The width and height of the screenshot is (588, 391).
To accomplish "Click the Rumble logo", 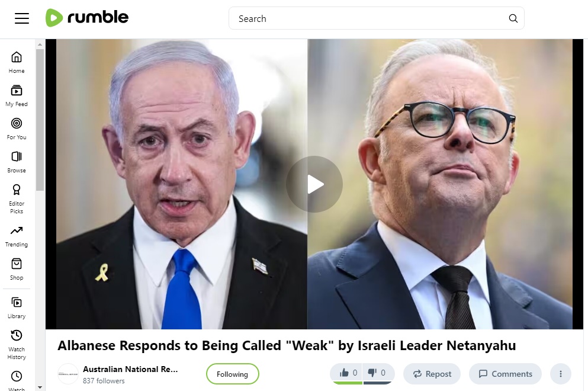I will 87,18.
